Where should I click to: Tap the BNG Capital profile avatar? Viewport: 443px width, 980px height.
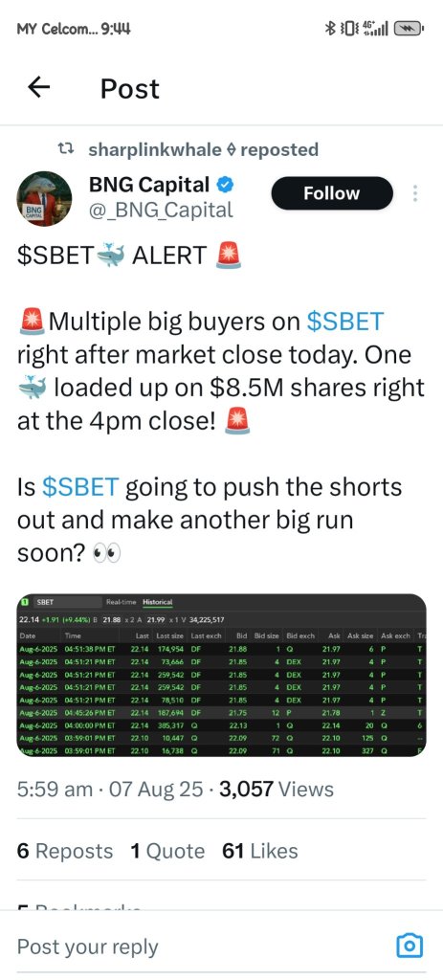click(43, 198)
